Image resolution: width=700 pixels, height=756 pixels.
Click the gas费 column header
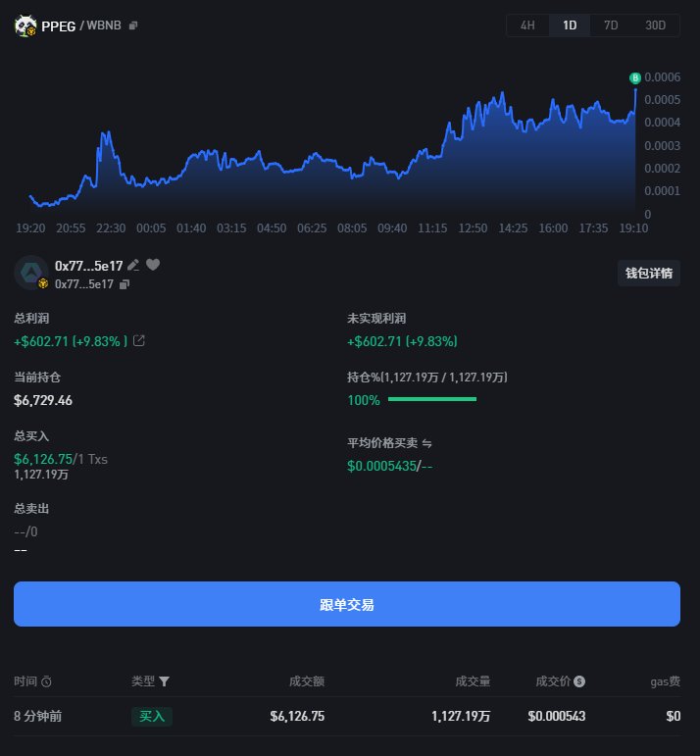666,681
